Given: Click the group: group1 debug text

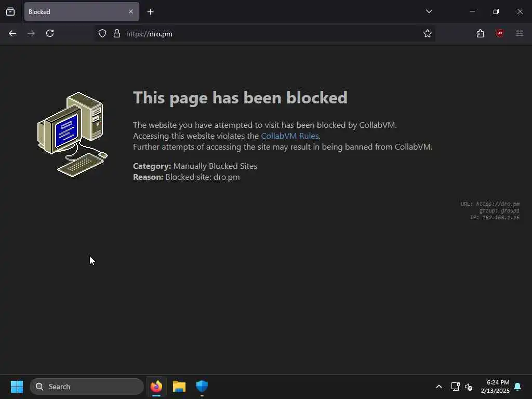Looking at the screenshot, I should 499,211.
